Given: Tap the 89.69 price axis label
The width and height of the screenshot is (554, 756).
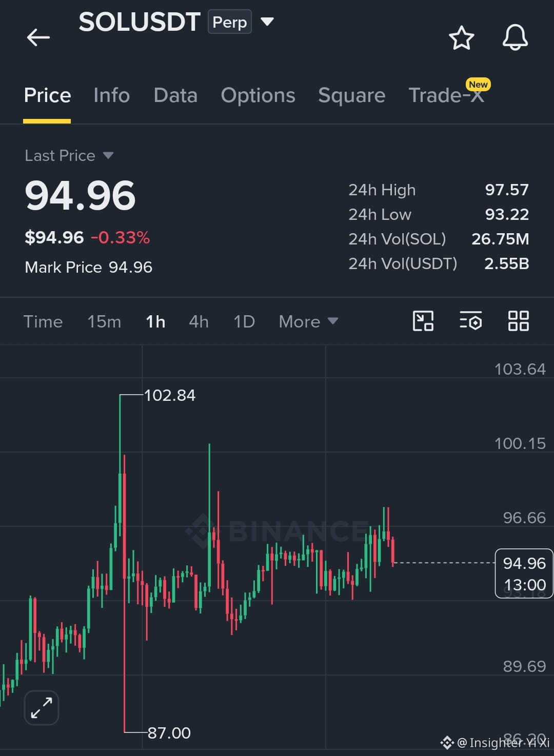Looking at the screenshot, I should [x=524, y=666].
